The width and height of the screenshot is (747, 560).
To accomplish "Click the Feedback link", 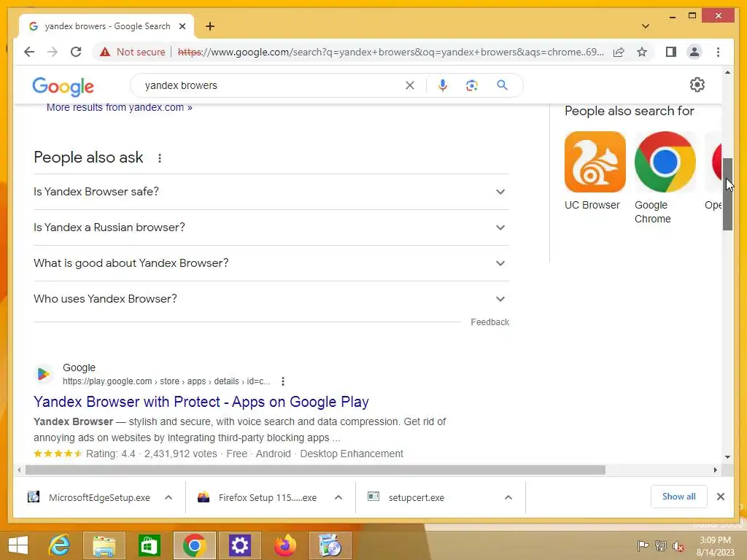I will (x=489, y=322).
